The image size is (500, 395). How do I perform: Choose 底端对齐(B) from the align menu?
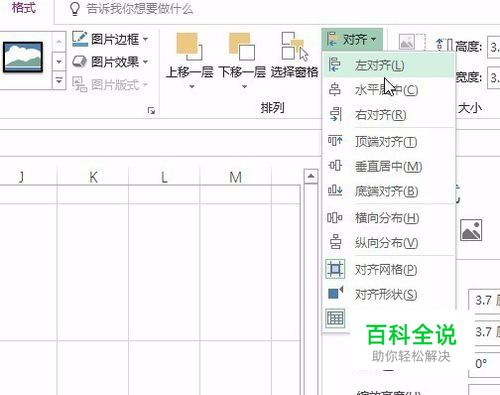pyautogui.click(x=389, y=191)
